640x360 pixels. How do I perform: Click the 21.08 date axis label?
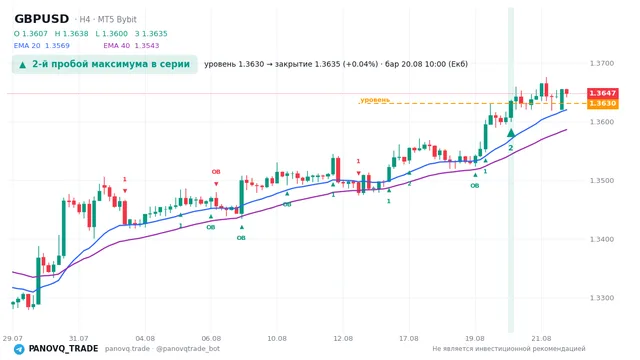(541, 338)
